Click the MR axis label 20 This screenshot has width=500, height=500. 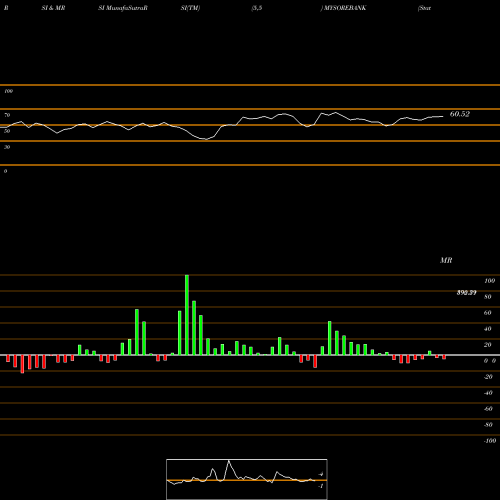488,345
